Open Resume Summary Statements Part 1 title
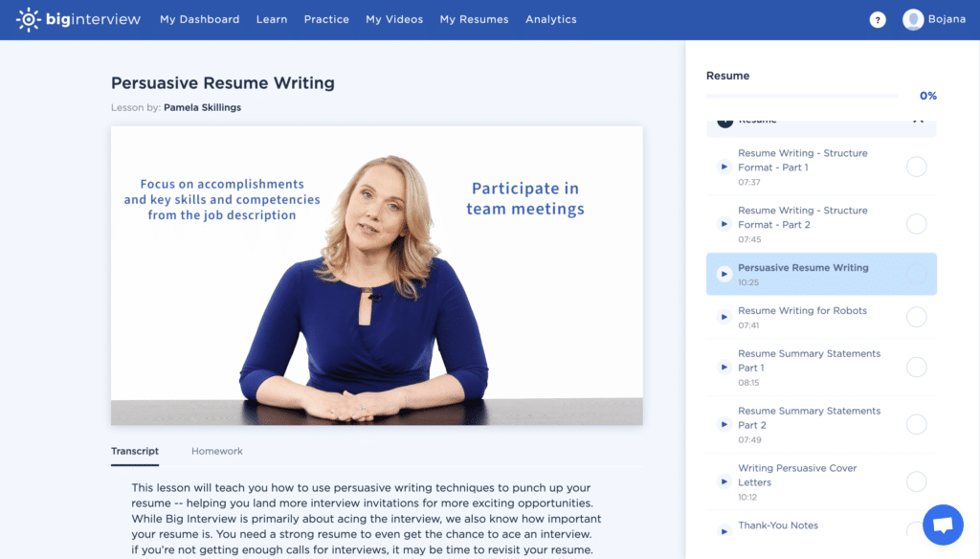The image size is (980, 559). point(809,361)
